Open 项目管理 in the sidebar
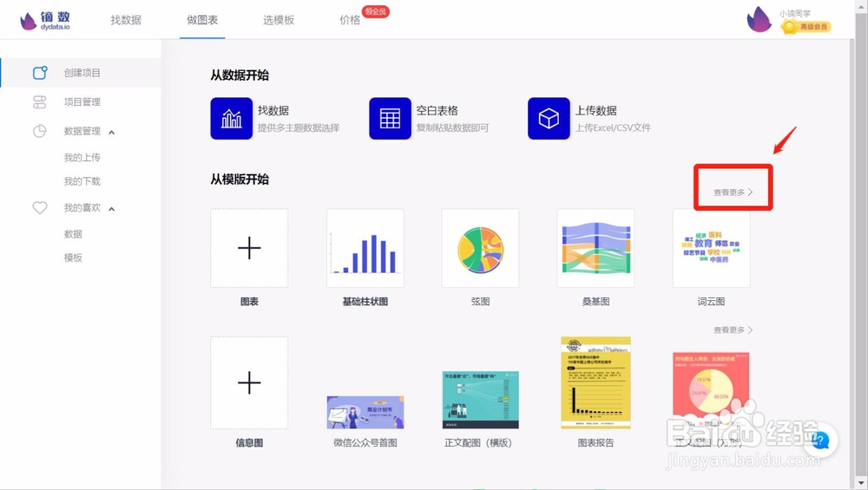The image size is (868, 490). pyautogui.click(x=82, y=101)
